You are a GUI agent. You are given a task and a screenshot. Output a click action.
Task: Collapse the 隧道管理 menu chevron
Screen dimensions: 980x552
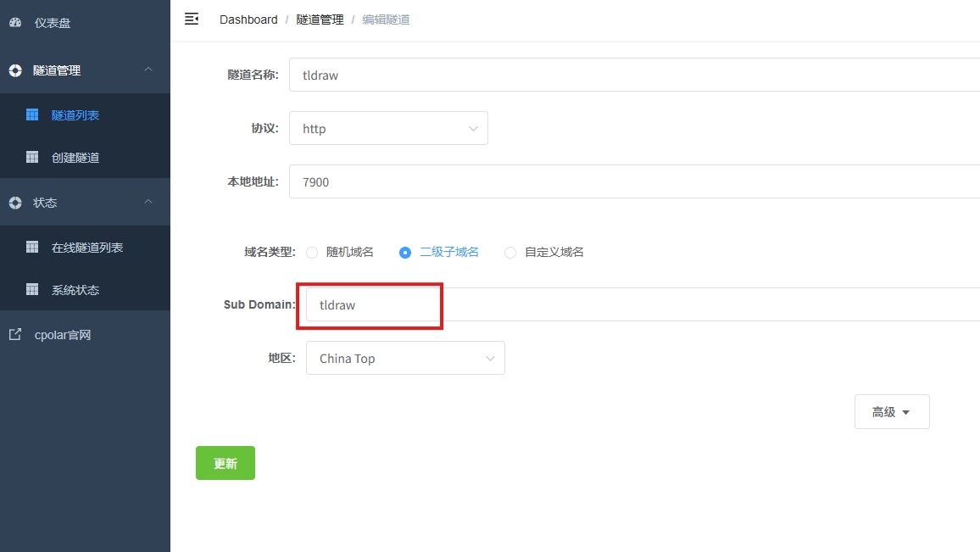148,70
